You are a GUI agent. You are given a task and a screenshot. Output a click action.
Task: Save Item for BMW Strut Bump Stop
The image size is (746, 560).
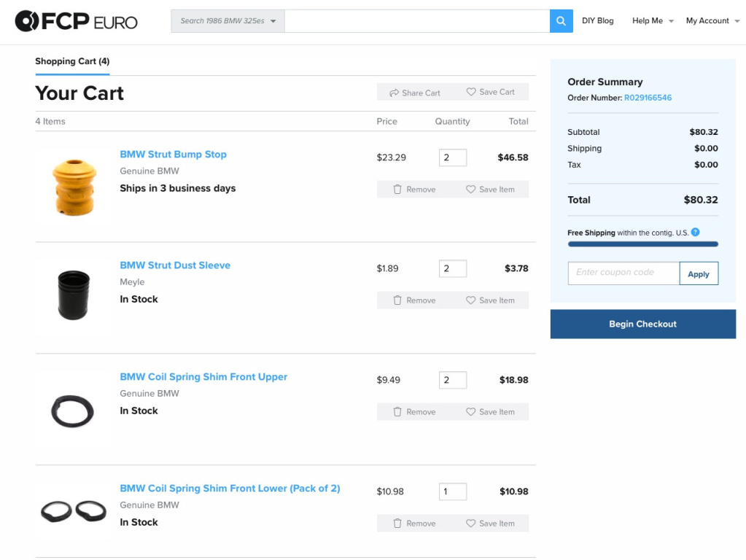[491, 190]
